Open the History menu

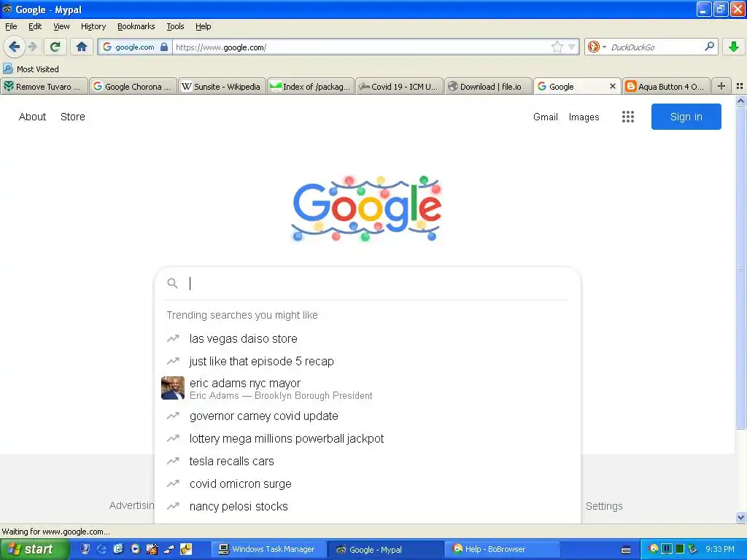coord(93,26)
